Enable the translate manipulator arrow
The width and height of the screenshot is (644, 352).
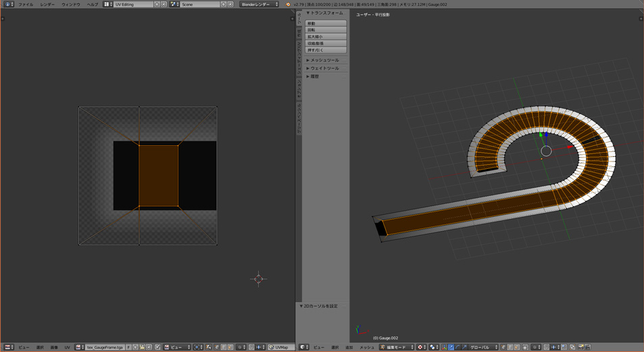point(451,347)
